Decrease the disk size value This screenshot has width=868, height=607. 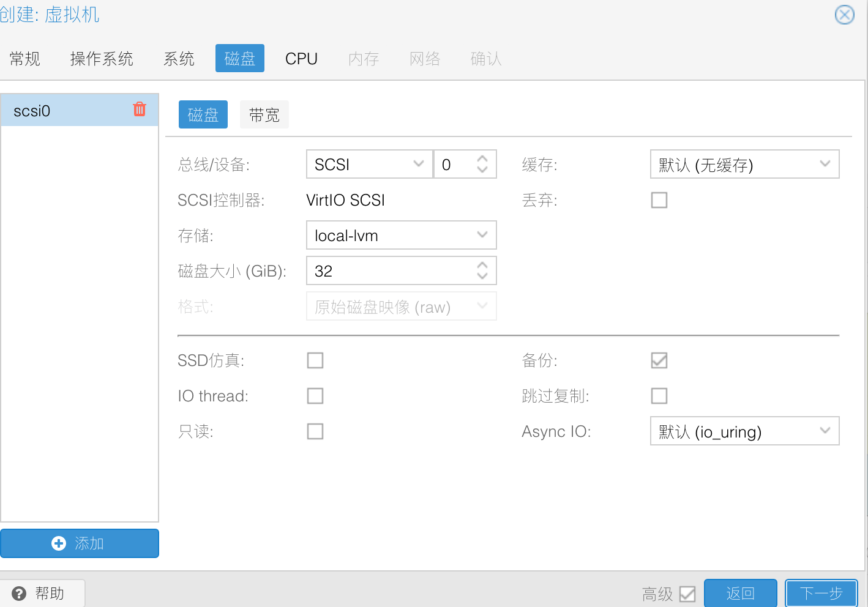point(482,276)
